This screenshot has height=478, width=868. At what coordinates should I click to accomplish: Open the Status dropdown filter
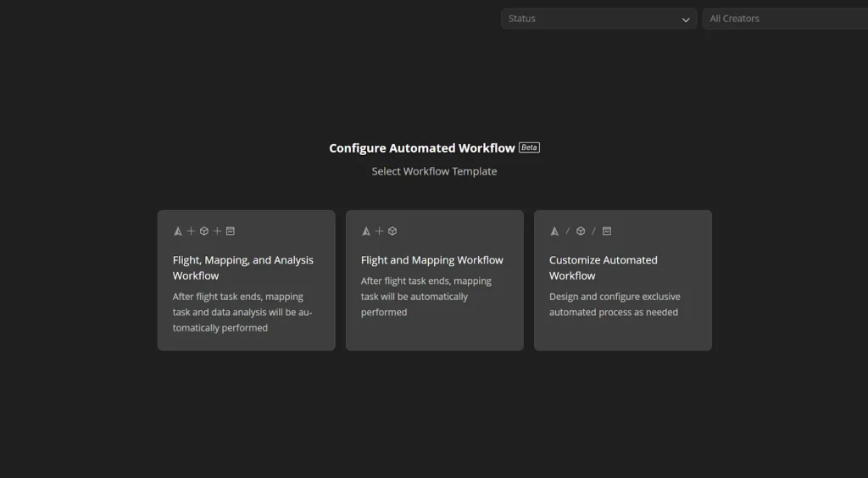tap(598, 19)
